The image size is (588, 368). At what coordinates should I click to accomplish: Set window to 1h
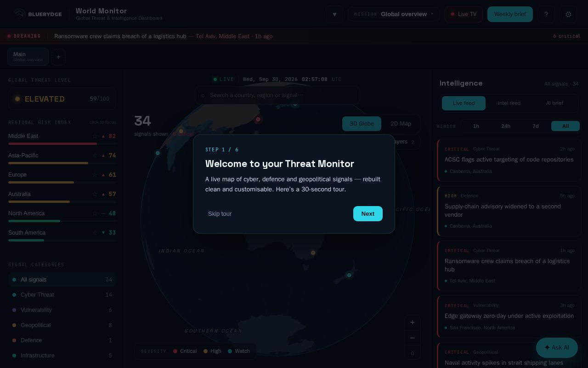click(x=476, y=126)
